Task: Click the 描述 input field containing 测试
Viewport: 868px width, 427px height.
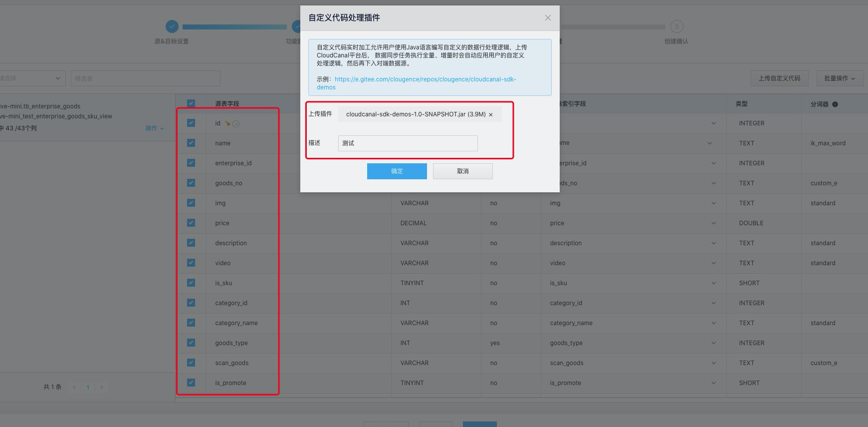Action: click(x=408, y=143)
